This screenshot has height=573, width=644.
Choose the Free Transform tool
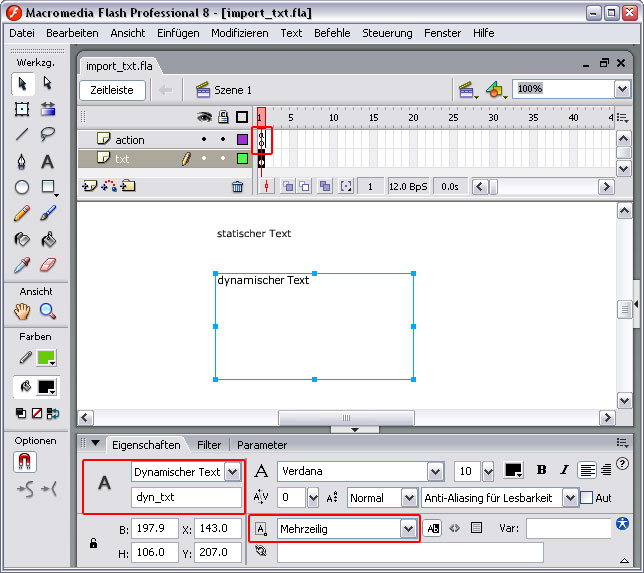(22, 109)
